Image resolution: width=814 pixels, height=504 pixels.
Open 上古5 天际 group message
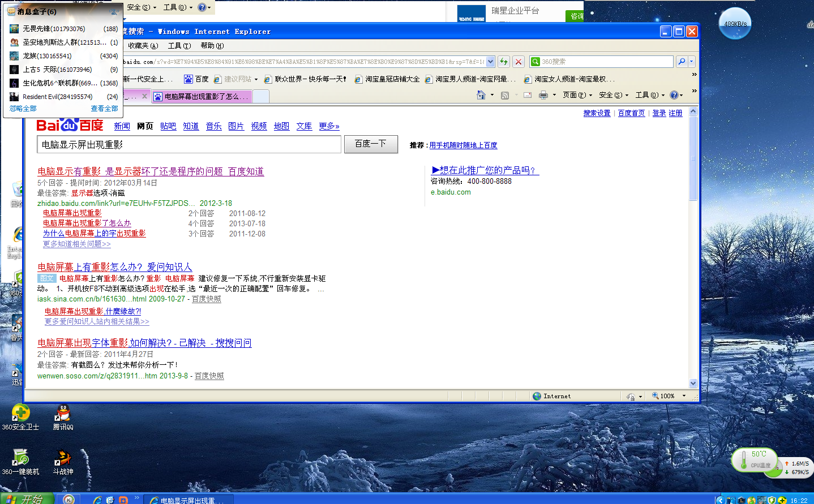point(63,70)
